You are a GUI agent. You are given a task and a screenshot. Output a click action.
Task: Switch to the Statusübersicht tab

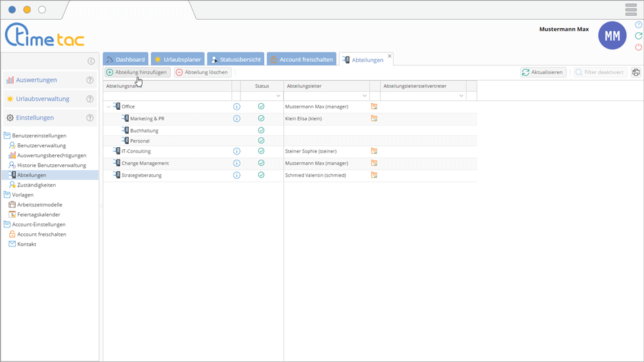click(235, 60)
